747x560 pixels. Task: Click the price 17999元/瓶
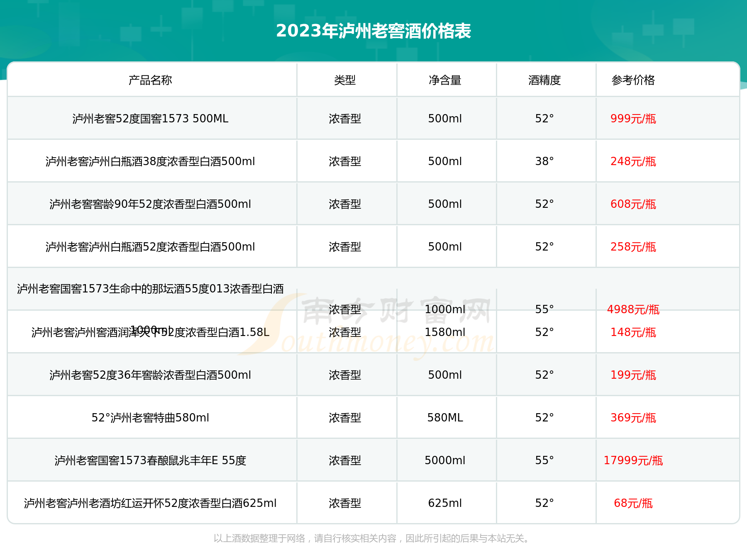click(x=633, y=460)
